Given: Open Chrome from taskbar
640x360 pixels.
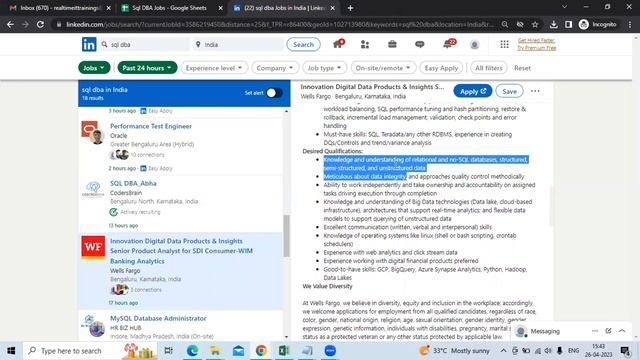Looking at the screenshot, I should tap(261, 351).
